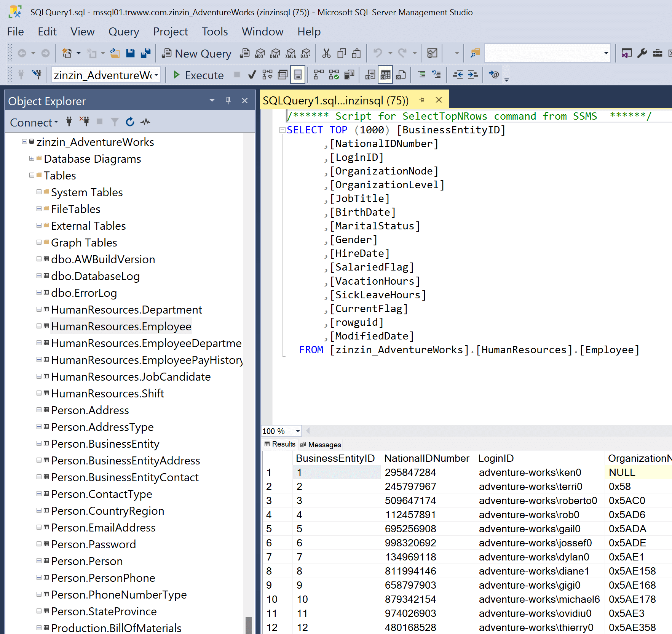Image resolution: width=672 pixels, height=634 pixels.
Task: Decrease the indent of selected lines
Action: click(x=458, y=75)
